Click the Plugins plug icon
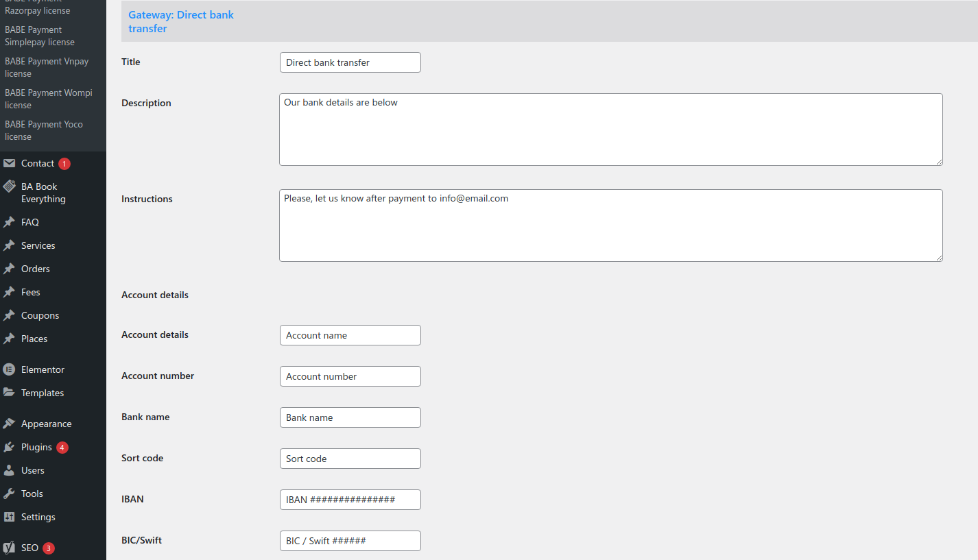Screen dimensions: 978x560 point(9,447)
